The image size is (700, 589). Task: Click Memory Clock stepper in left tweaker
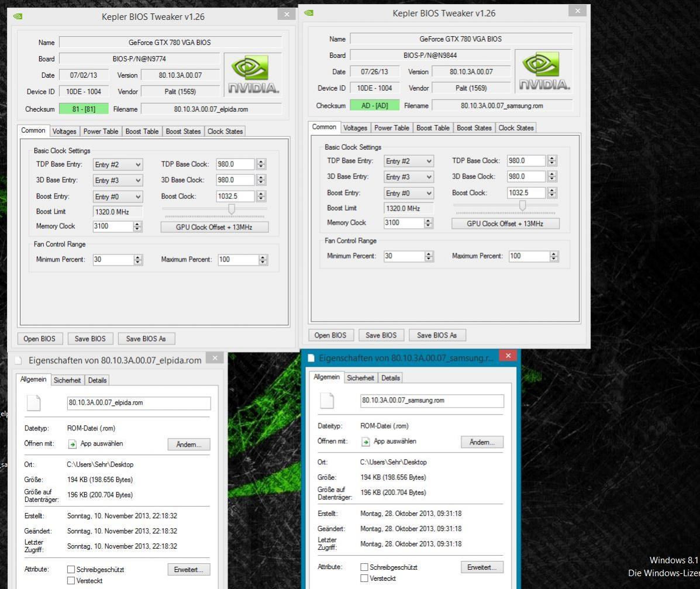tap(137, 226)
